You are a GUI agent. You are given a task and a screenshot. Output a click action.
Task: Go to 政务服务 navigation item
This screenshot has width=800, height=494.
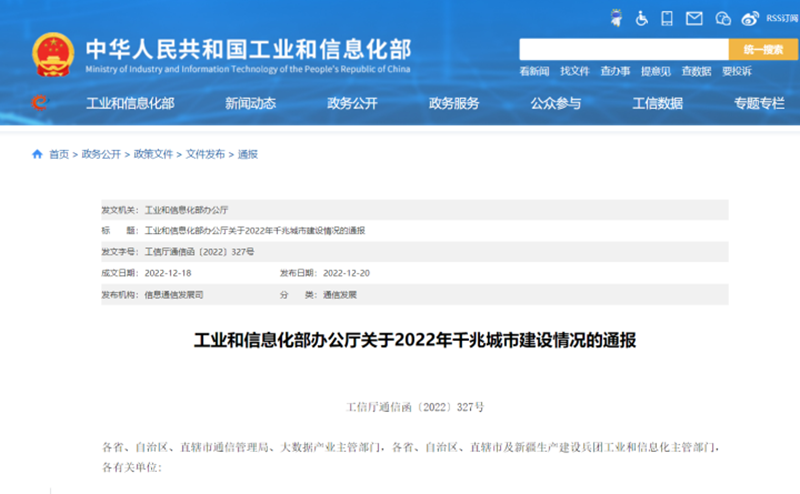click(454, 103)
